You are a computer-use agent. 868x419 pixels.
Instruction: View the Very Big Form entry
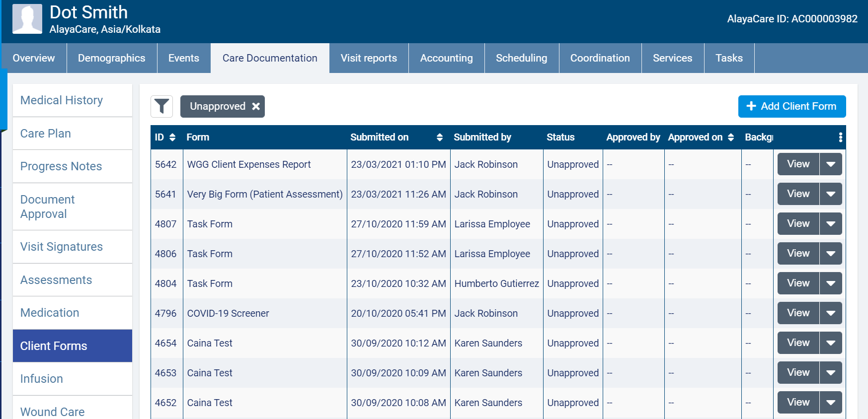pos(798,194)
